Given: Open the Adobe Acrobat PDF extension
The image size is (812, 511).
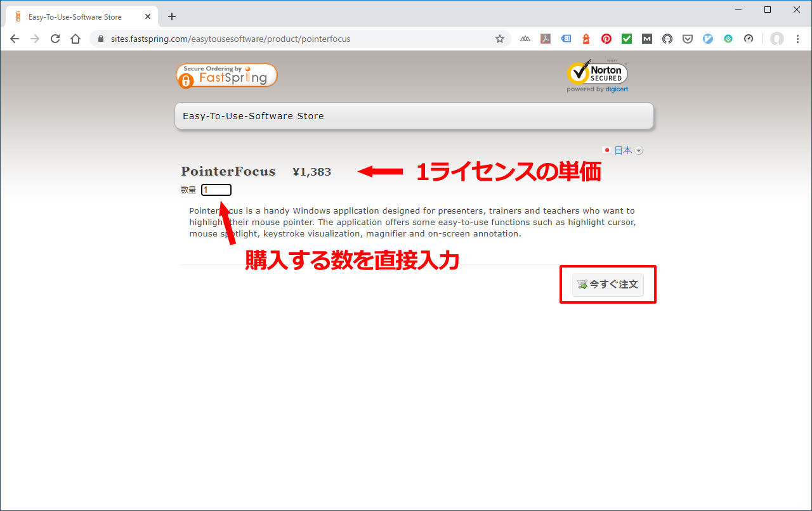Looking at the screenshot, I should click(546, 39).
